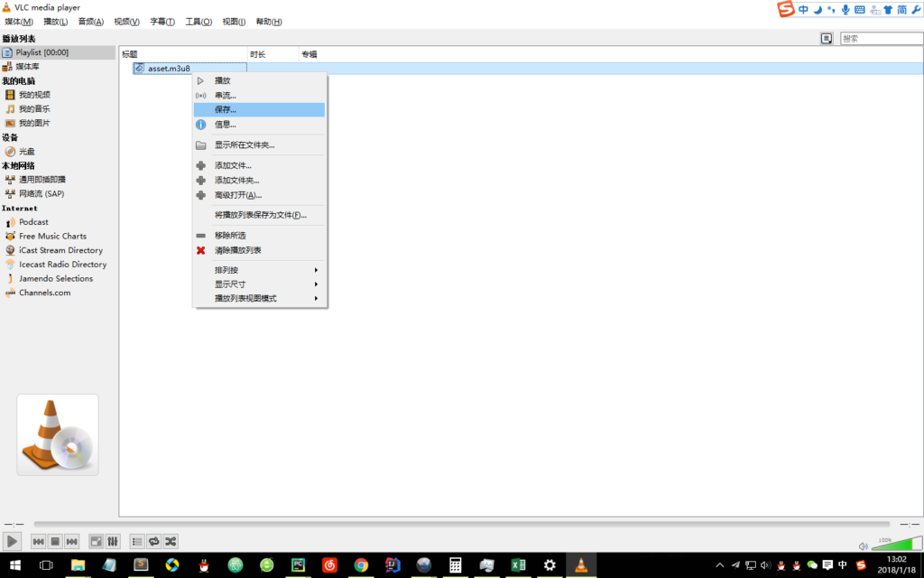This screenshot has width=924, height=578.
Task: Click the playlist search input field
Action: click(x=881, y=39)
